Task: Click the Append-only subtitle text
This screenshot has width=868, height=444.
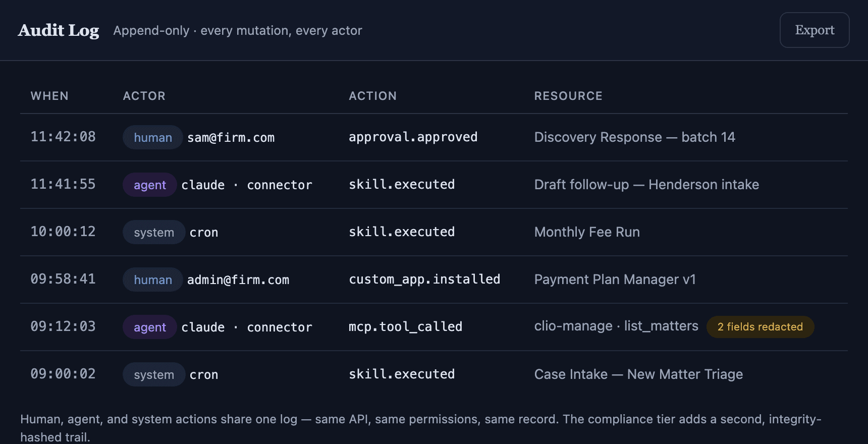Action: (238, 31)
